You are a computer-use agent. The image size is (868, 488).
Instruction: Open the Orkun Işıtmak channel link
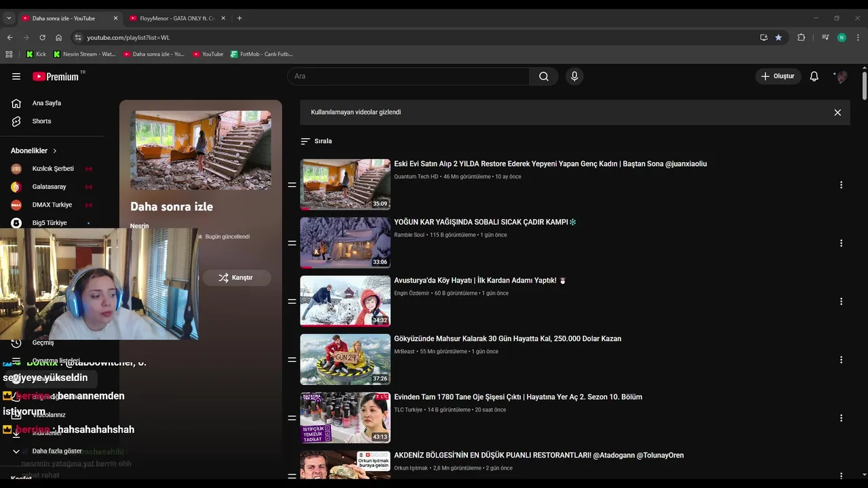[411, 468]
